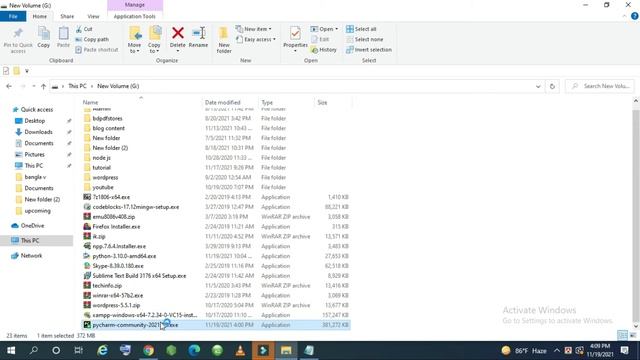Viewport: 640px width, 360px height.
Task: Select codeblocks-17.12mingw-setup.exe file
Action: tap(136, 207)
